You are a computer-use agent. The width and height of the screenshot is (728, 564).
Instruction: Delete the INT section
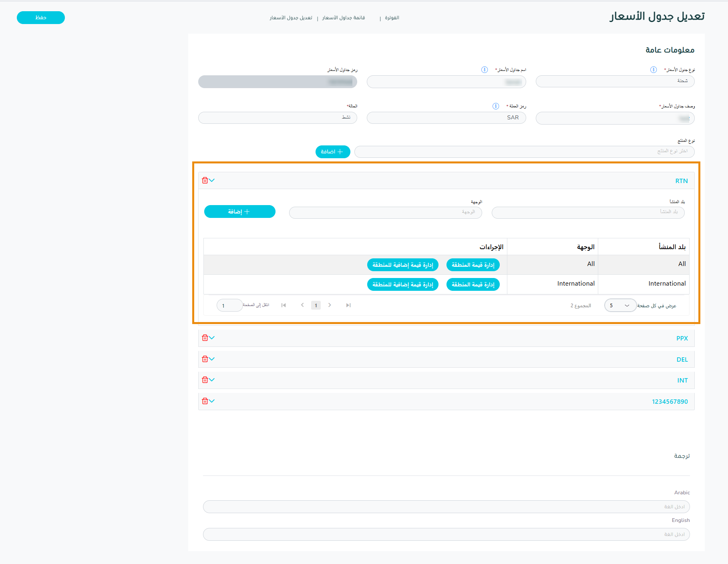pyautogui.click(x=205, y=380)
